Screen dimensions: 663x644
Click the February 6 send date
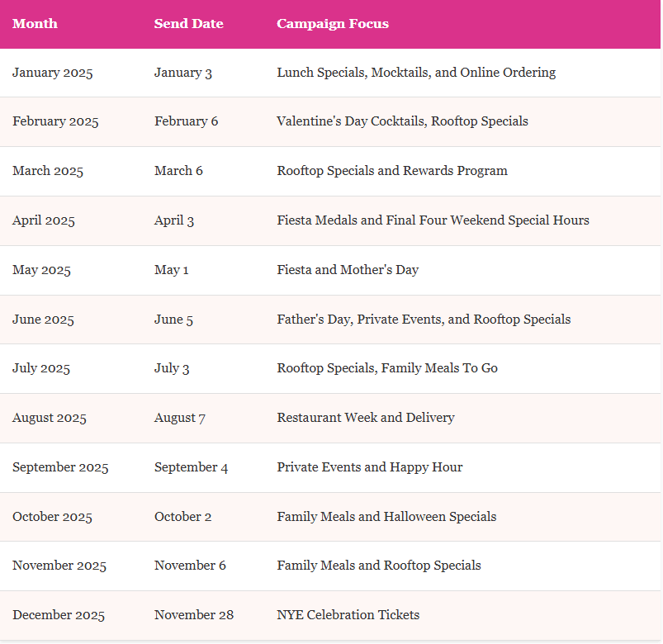click(186, 121)
